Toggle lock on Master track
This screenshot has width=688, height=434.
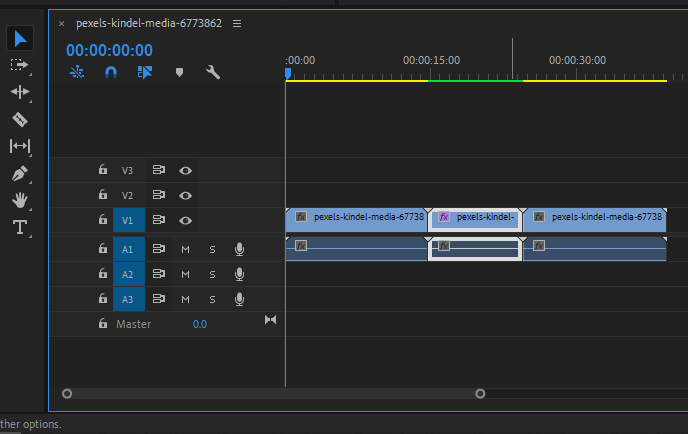[x=103, y=323]
